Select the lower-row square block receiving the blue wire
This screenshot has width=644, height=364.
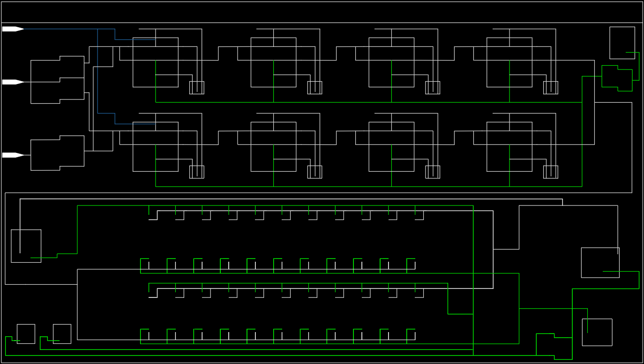(156, 147)
